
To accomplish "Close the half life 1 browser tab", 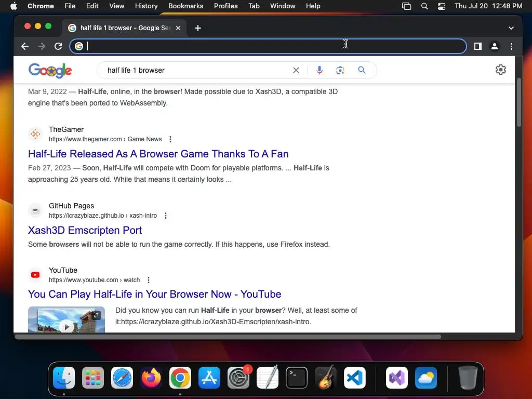I will (x=178, y=28).
